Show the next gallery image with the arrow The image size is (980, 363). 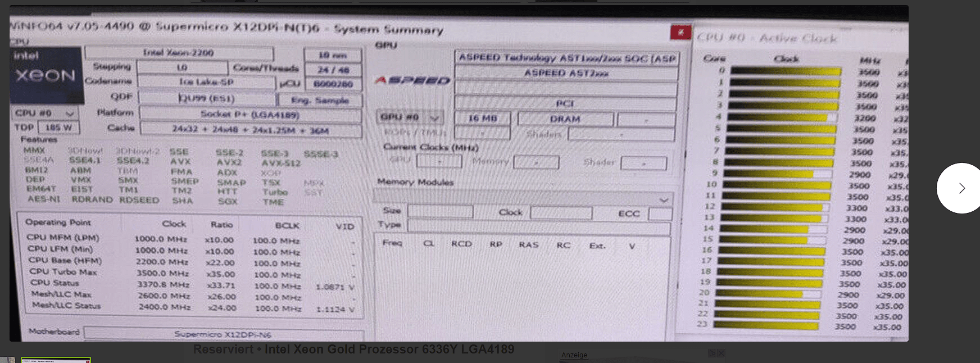coord(961,188)
